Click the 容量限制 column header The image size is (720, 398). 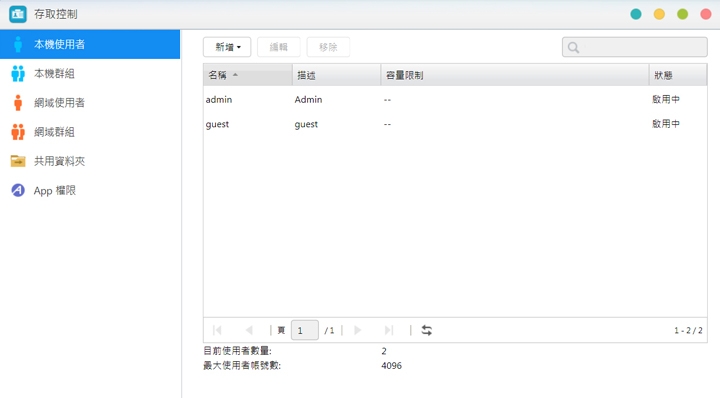(515, 75)
